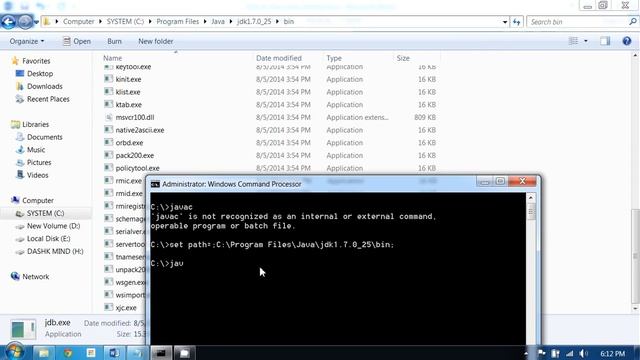Sort files by the Name column
Screen dimensions: 640x360
pyautogui.click(x=112, y=58)
